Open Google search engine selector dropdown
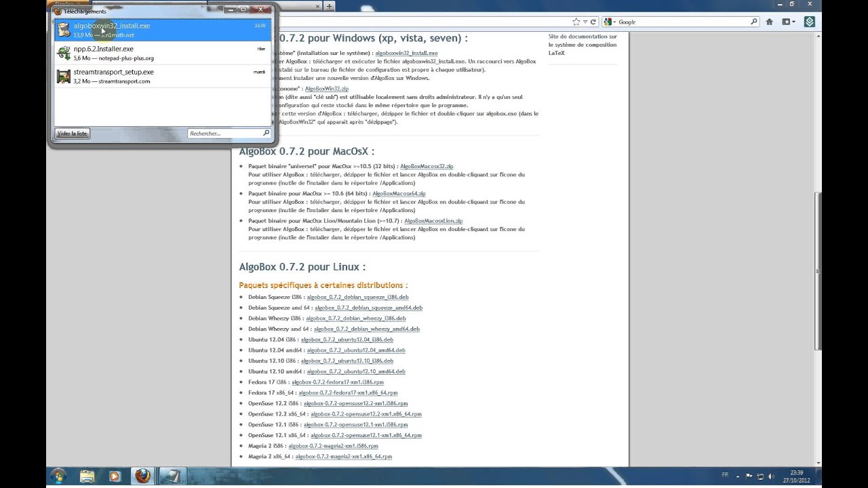The height and width of the screenshot is (488, 868). (x=610, y=22)
